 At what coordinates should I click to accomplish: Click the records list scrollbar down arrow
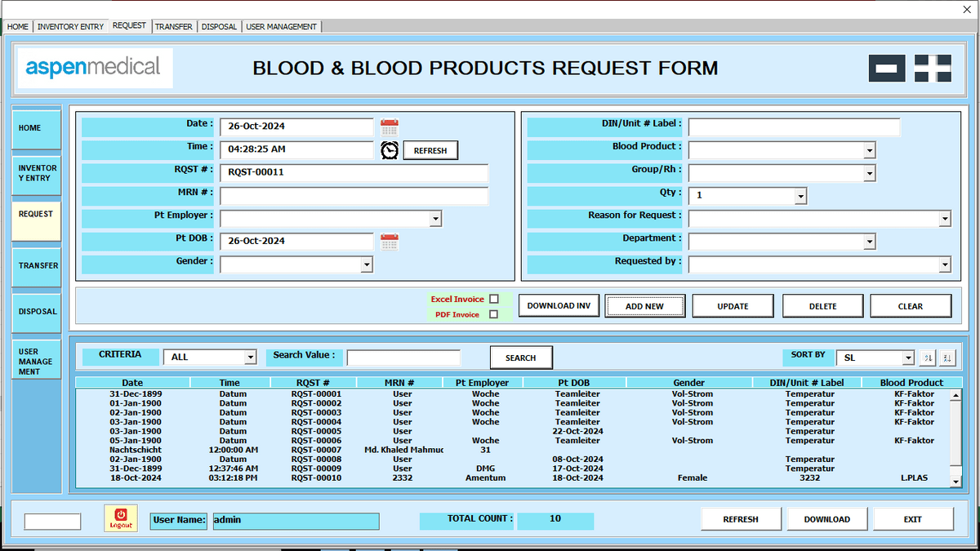pyautogui.click(x=955, y=482)
